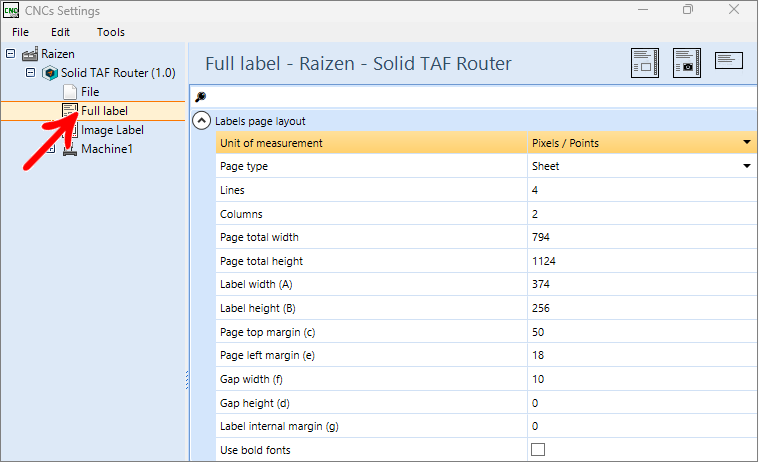Click Label internal margin (g) value 0
This screenshot has width=759, height=462.
pos(642,426)
